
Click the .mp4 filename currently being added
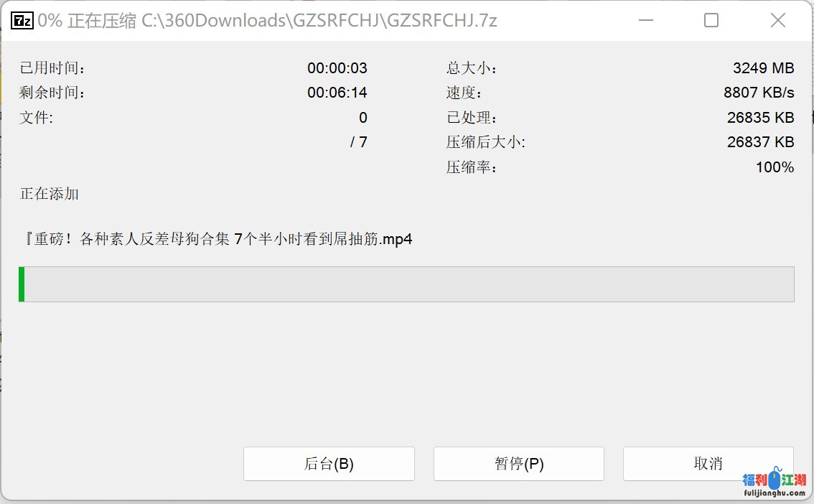tap(217, 239)
